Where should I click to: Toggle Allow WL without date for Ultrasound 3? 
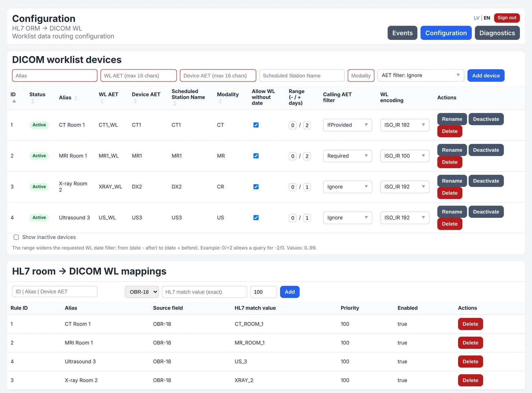[256, 218]
